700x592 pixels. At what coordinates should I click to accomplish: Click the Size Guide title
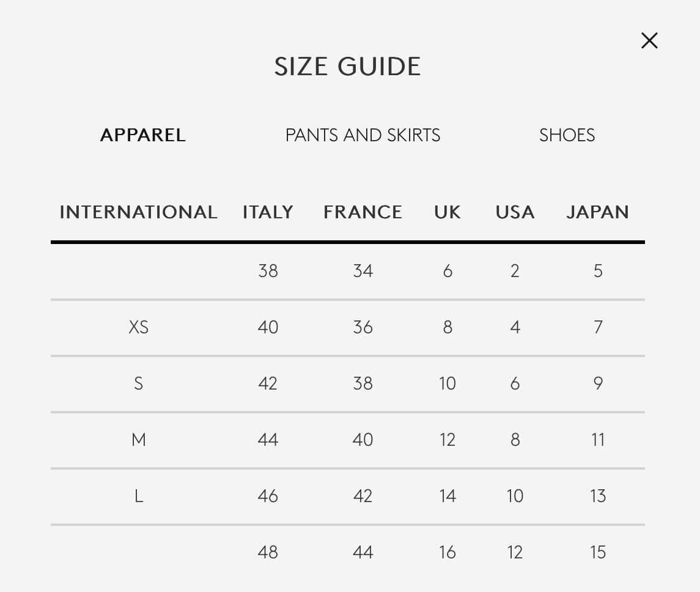[x=347, y=67]
